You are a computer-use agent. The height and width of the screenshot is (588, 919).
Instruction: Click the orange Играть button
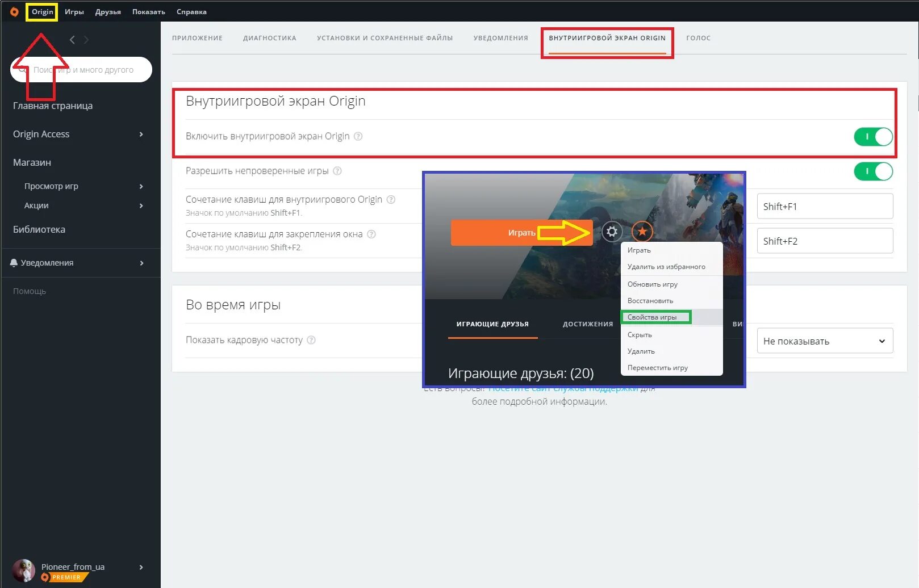(522, 233)
